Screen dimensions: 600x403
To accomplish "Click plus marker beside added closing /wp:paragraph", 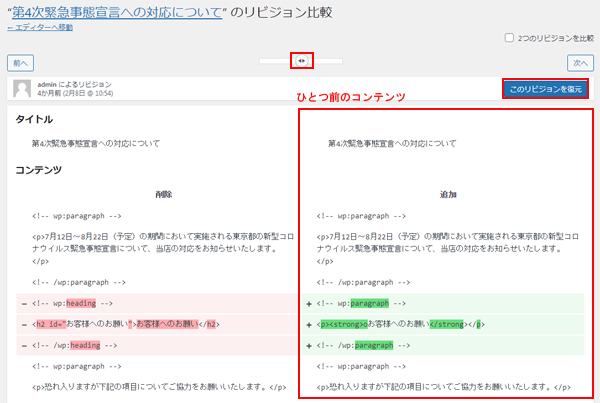I will click(x=310, y=345).
